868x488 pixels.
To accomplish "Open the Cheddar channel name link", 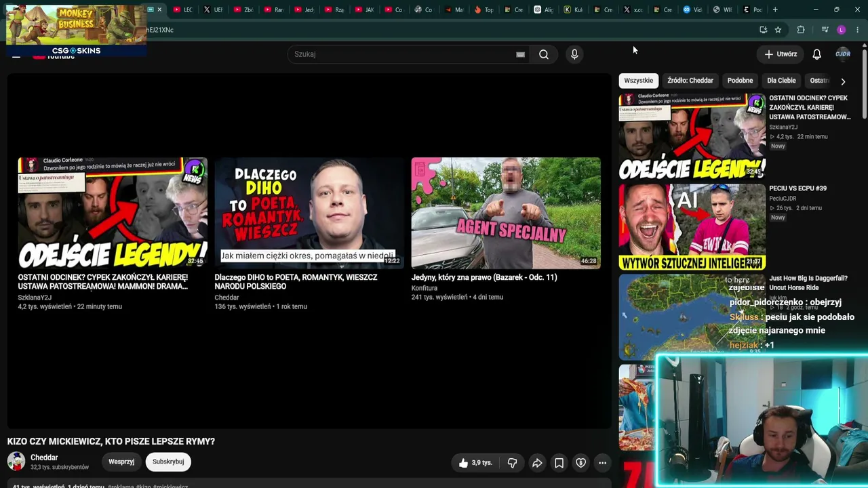I will point(44,457).
